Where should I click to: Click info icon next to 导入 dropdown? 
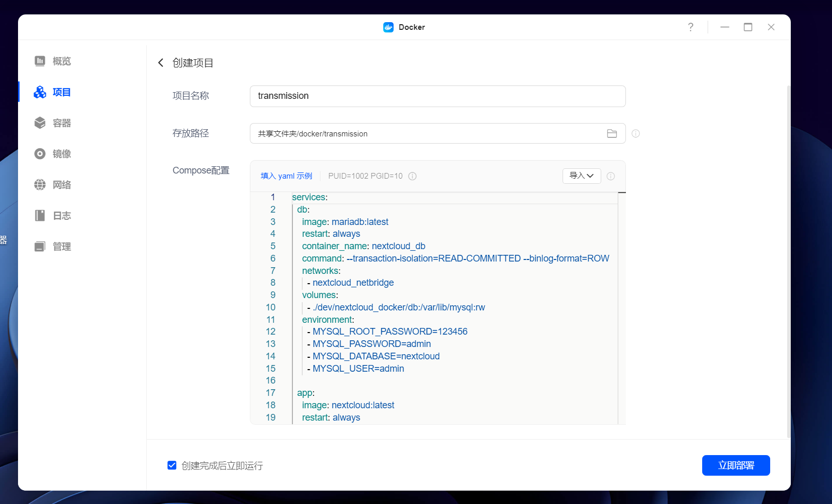pos(610,176)
